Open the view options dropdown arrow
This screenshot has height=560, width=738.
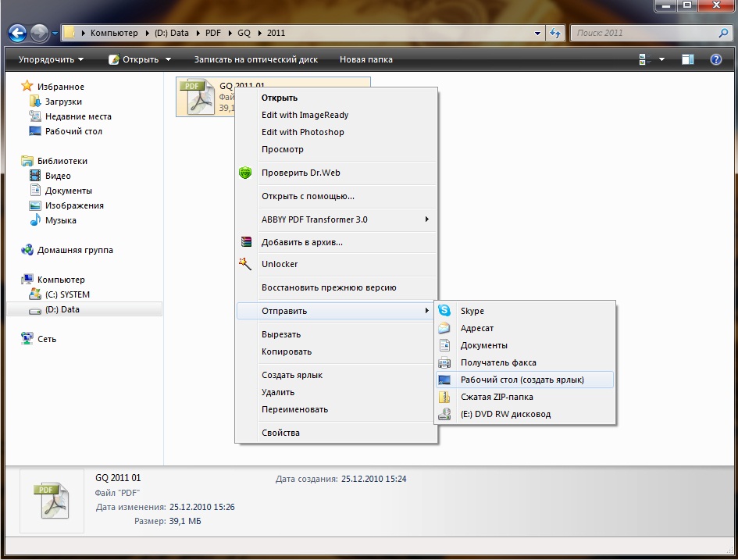tap(661, 60)
